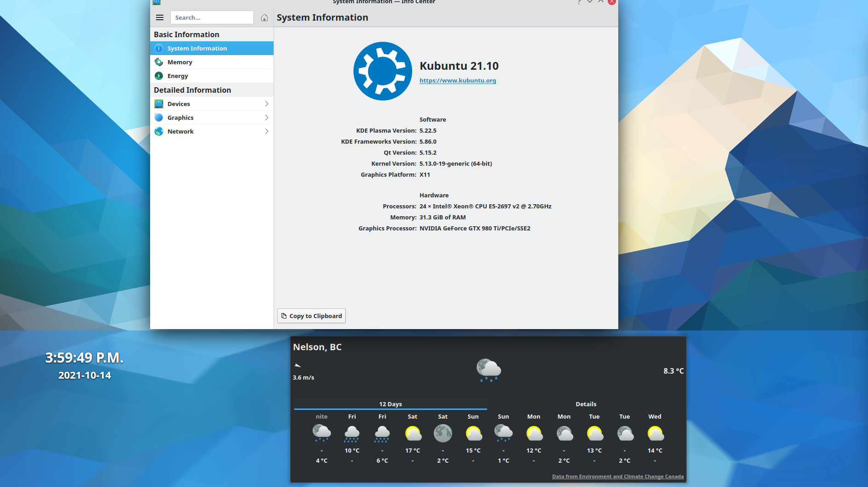Click the home icon beside search
This screenshot has height=487, width=868.
pyautogui.click(x=264, y=17)
